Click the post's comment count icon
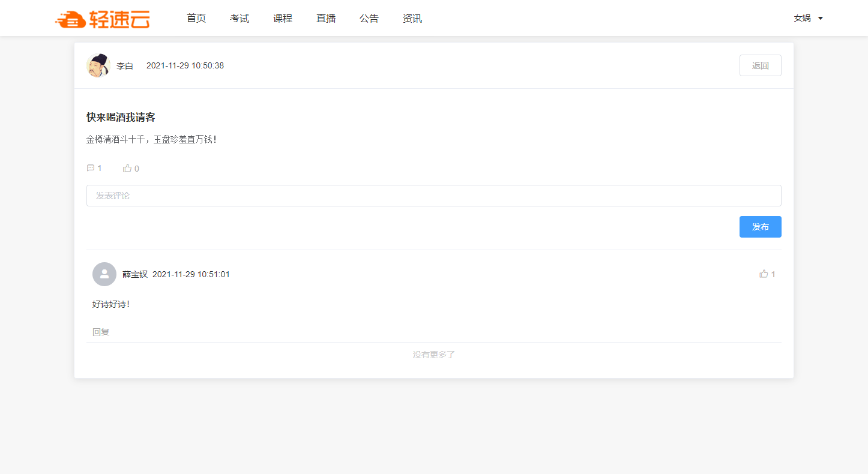This screenshot has height=474, width=868. coord(91,169)
